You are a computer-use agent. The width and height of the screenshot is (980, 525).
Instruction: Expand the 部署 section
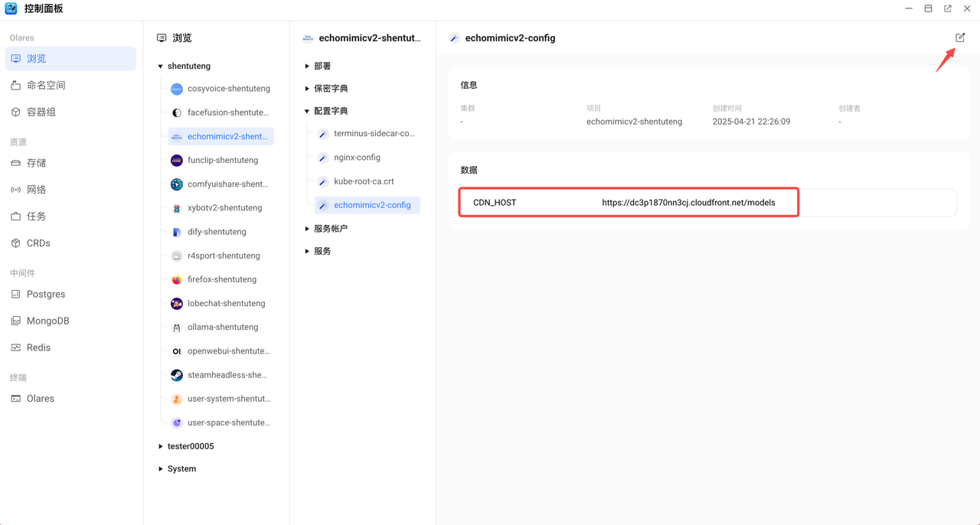click(x=307, y=67)
